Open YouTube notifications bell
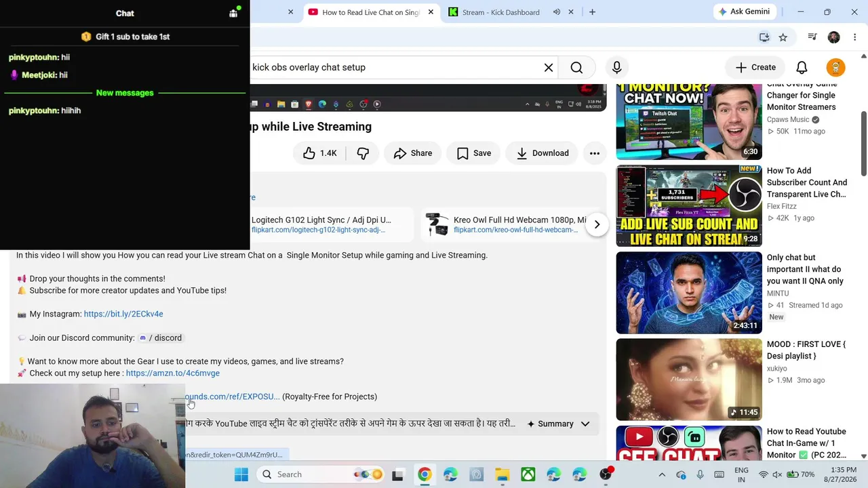The image size is (868, 488). click(x=802, y=67)
